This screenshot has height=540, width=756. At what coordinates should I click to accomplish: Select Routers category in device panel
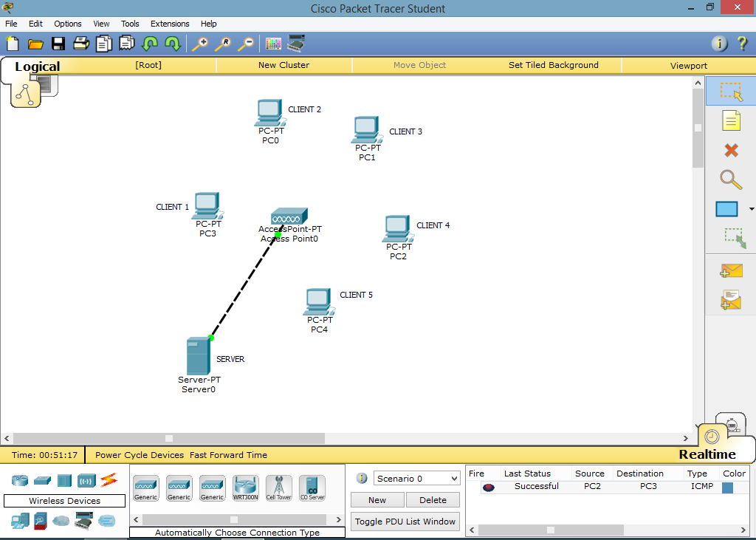20,480
